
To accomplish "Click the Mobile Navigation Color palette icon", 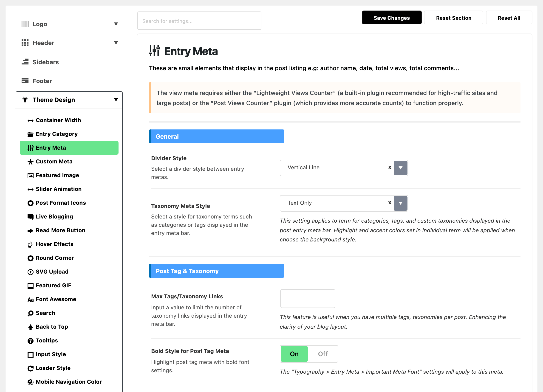I will tap(30, 382).
